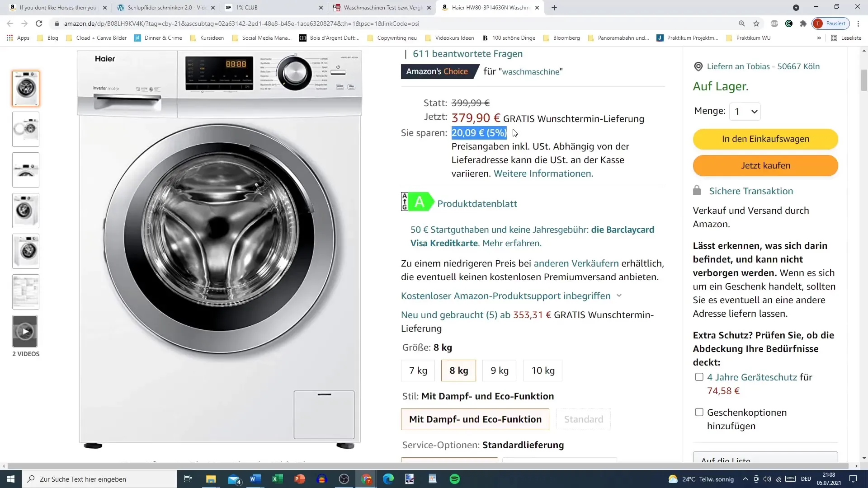This screenshot has width=868, height=488.
Task: Click Weitere Informationen link
Action: [x=543, y=174]
